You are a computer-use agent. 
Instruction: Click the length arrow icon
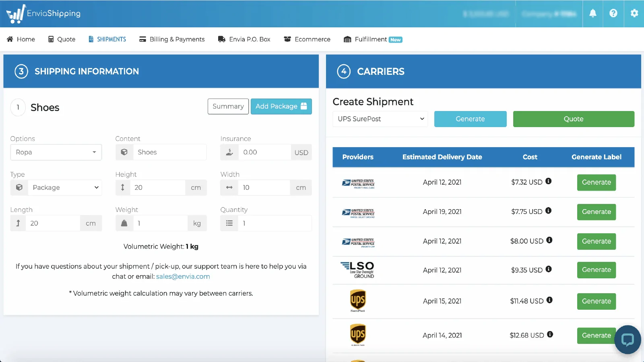[x=18, y=223]
